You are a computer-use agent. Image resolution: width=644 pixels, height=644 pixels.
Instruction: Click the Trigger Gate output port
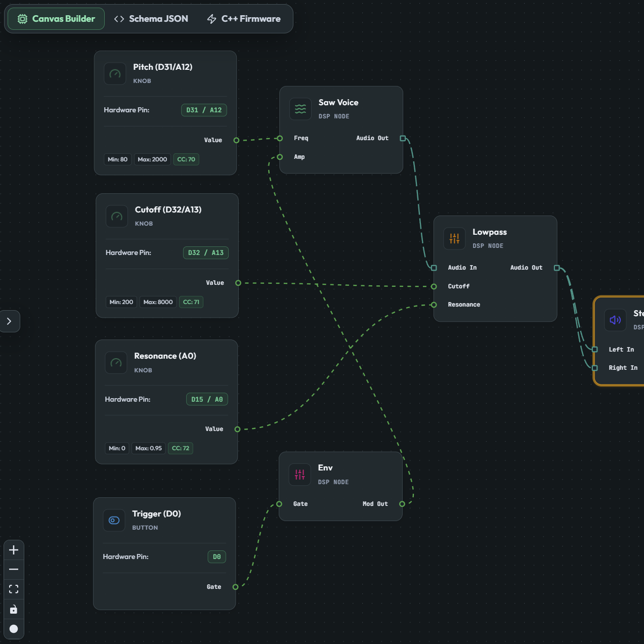(x=235, y=587)
